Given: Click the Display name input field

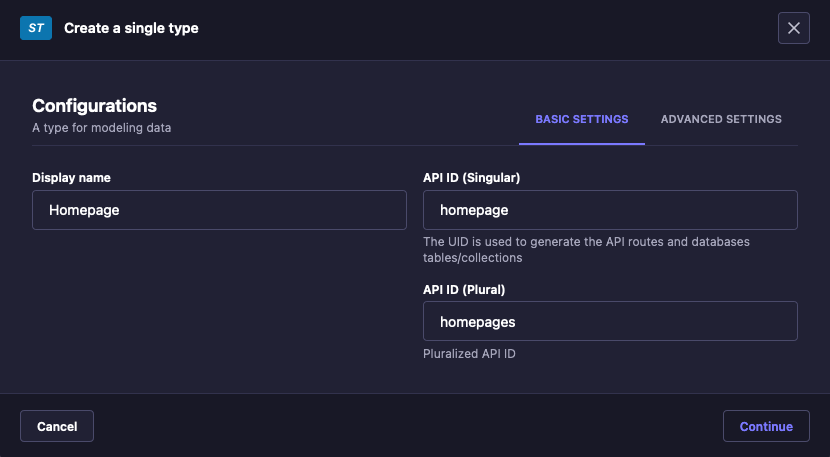Looking at the screenshot, I should [x=219, y=210].
